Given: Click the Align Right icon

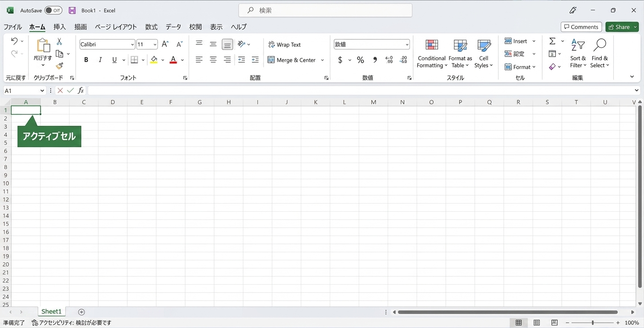Looking at the screenshot, I should pyautogui.click(x=227, y=60).
